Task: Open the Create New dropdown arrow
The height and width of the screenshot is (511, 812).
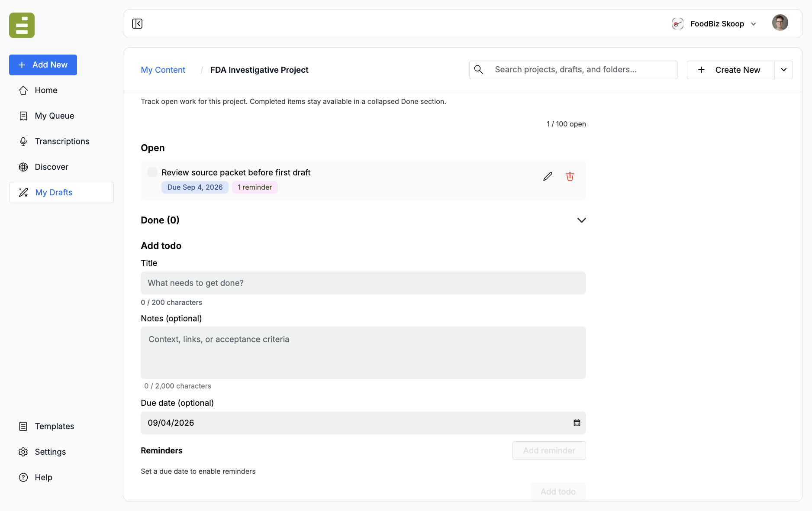Action: pyautogui.click(x=783, y=70)
